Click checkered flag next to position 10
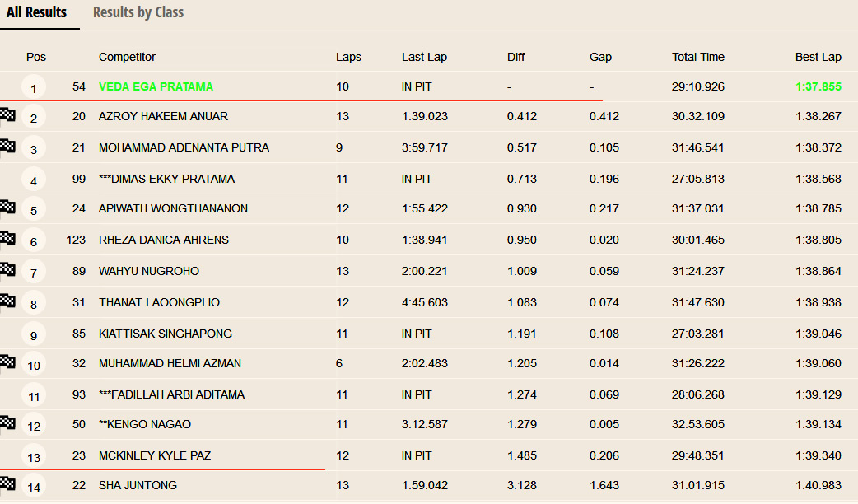The width and height of the screenshot is (858, 504). tap(7, 362)
